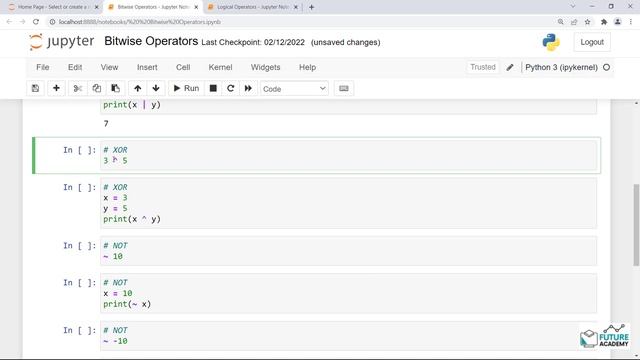Open the command palette keyboard icon

coord(344,89)
